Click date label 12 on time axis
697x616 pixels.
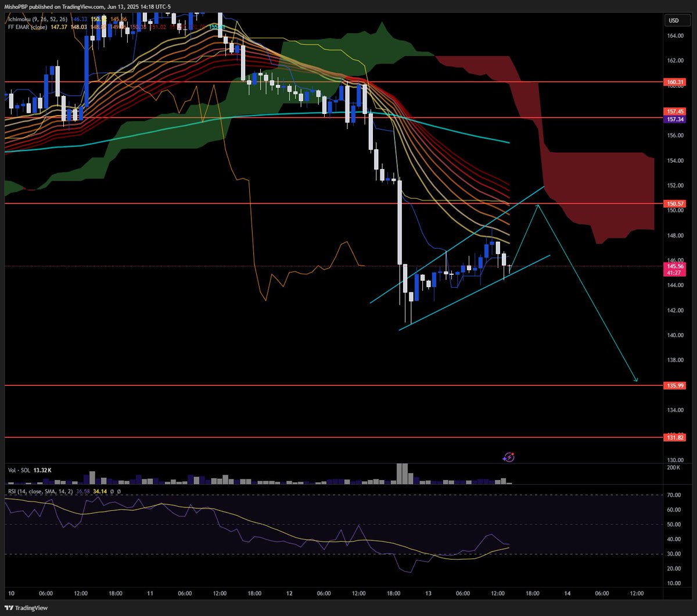tap(289, 593)
